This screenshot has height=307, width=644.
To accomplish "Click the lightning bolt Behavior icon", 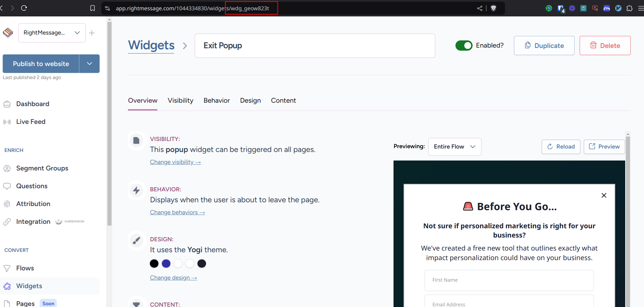I will coord(136,190).
